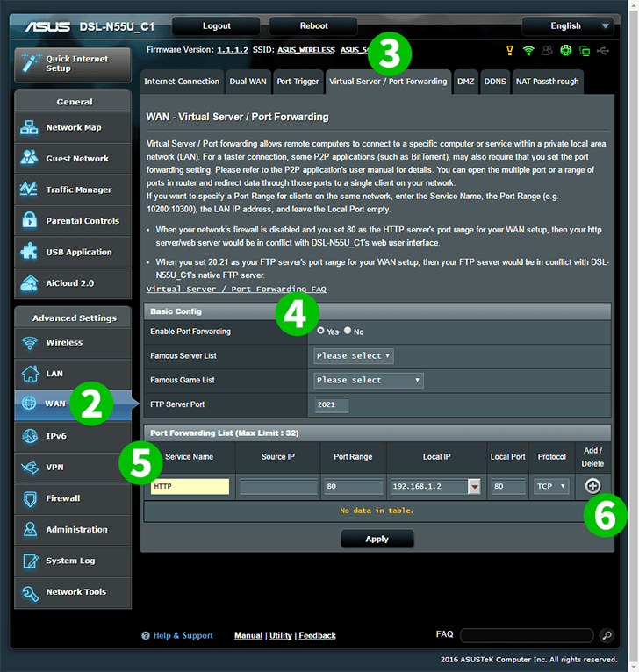Click the empty Source IP field
The width and height of the screenshot is (639, 672).
tap(278, 486)
